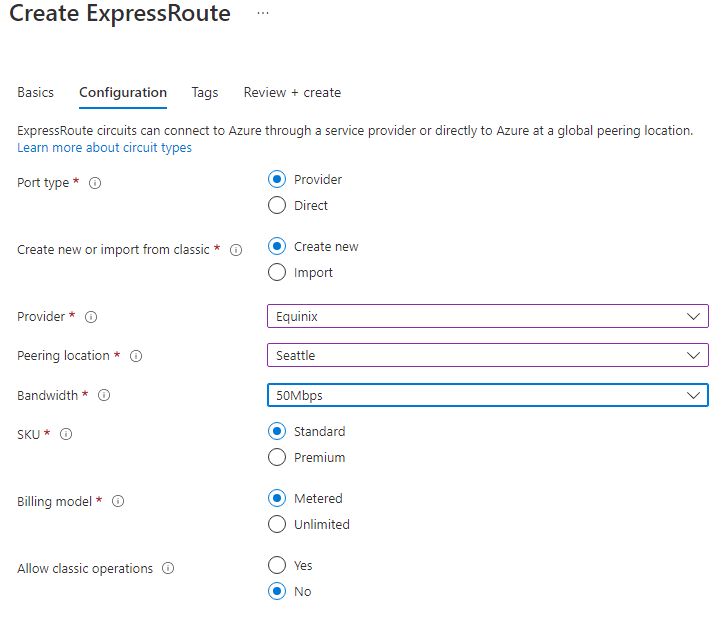Select the Standard SKU radio
The height and width of the screenshot is (625, 725).
(276, 431)
